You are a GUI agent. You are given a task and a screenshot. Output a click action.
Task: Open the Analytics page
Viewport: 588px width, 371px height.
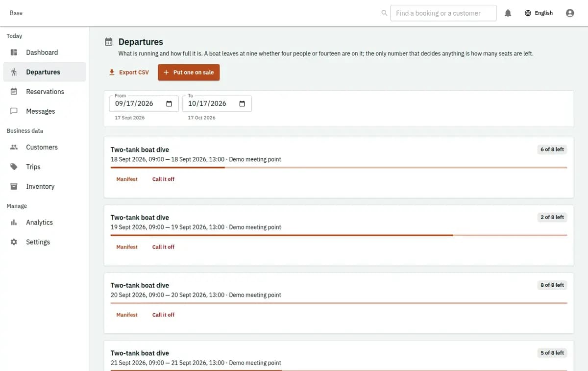pos(45,223)
